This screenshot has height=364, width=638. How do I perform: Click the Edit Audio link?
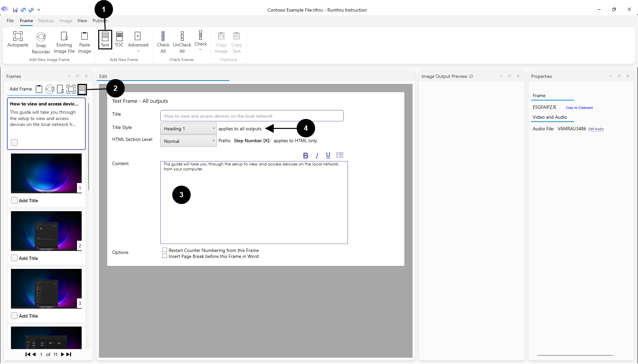[x=596, y=129]
